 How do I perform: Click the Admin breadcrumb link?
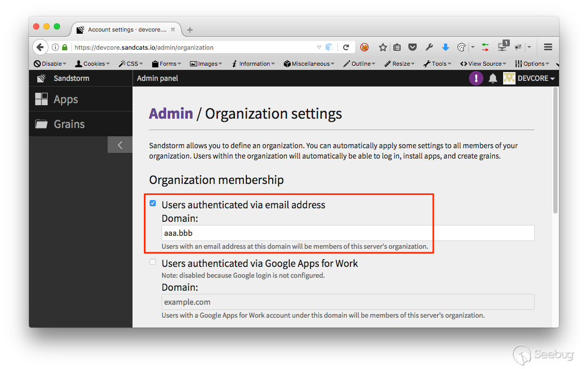pos(171,113)
